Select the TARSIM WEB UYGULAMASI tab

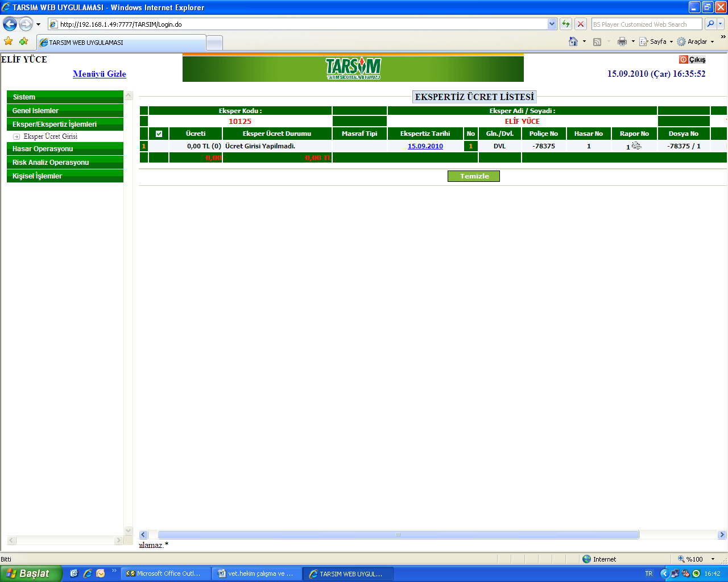122,43
